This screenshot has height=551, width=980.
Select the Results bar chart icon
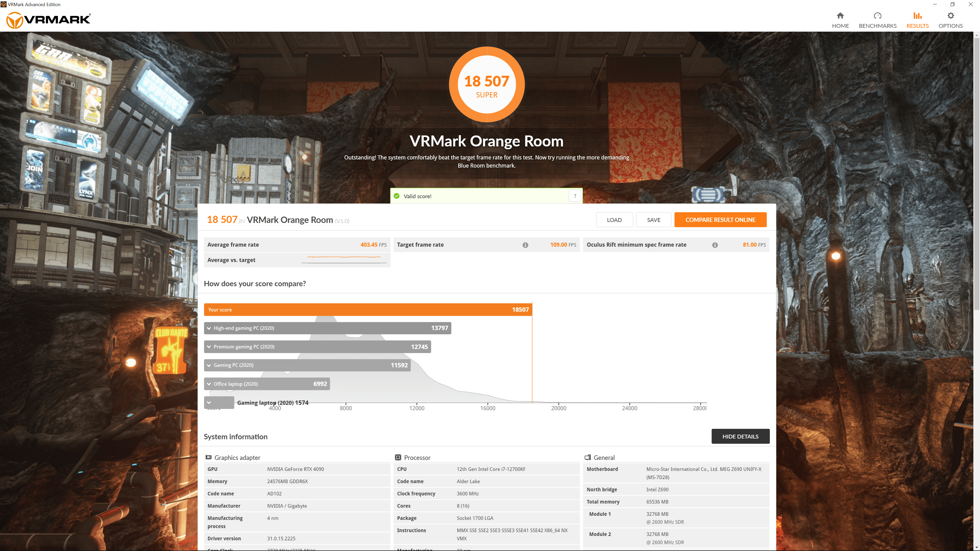[917, 16]
